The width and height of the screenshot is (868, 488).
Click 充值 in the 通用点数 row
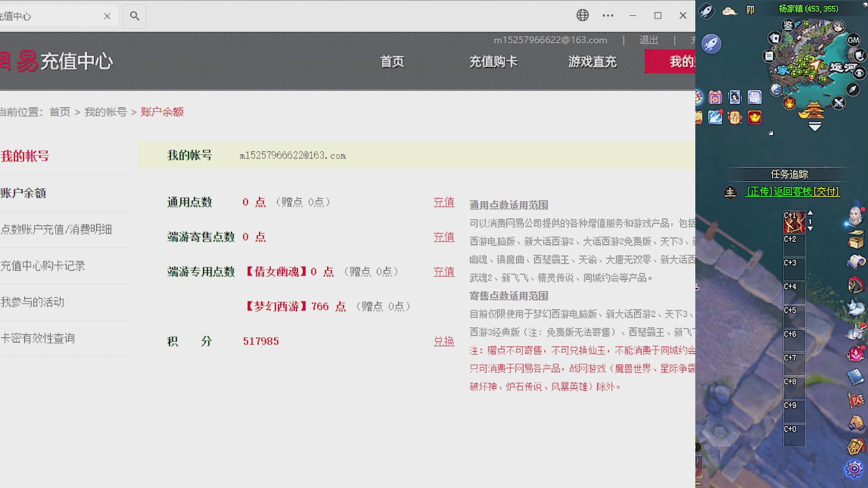pos(444,202)
